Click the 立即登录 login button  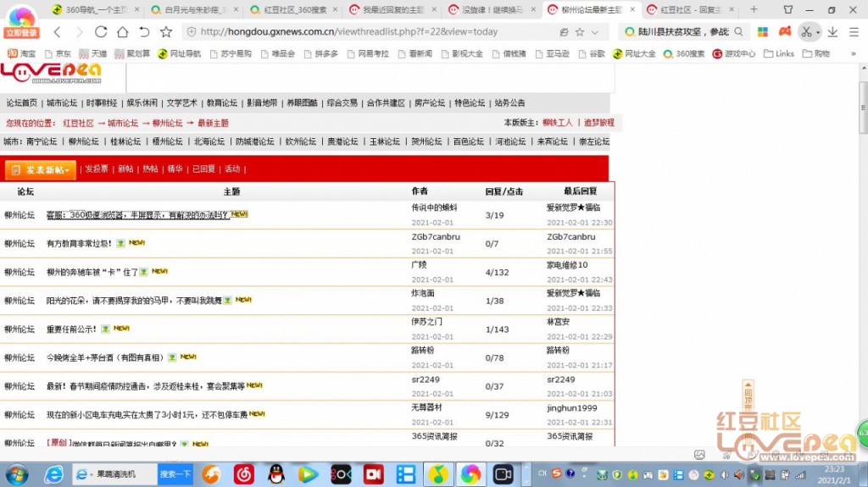21,33
